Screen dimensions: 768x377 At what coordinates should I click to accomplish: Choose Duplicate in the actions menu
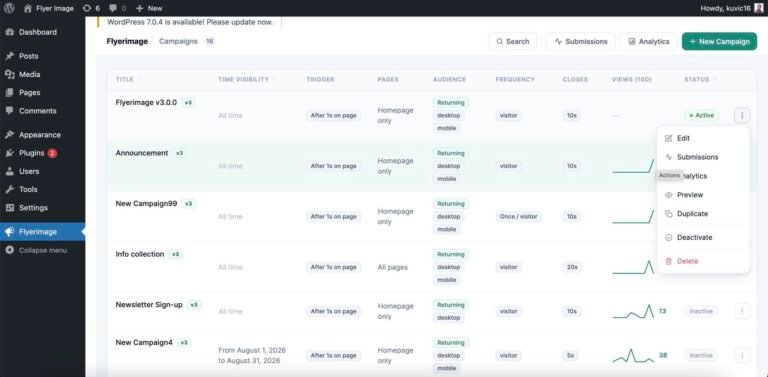point(703,214)
